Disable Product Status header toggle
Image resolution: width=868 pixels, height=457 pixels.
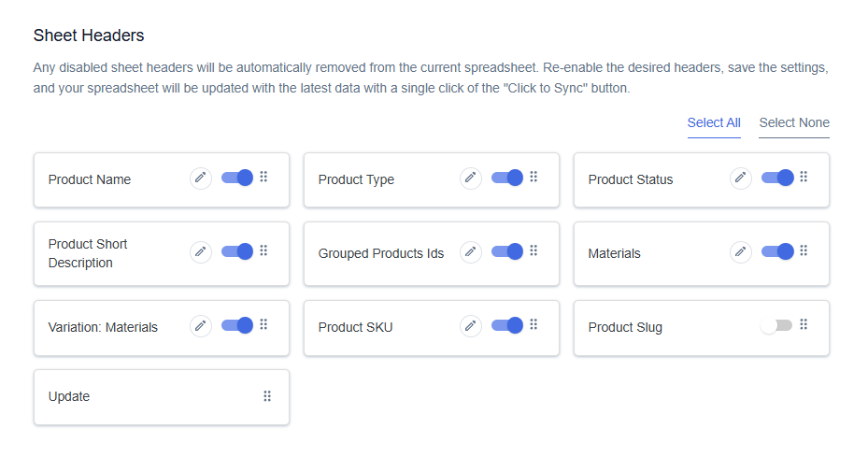click(777, 178)
